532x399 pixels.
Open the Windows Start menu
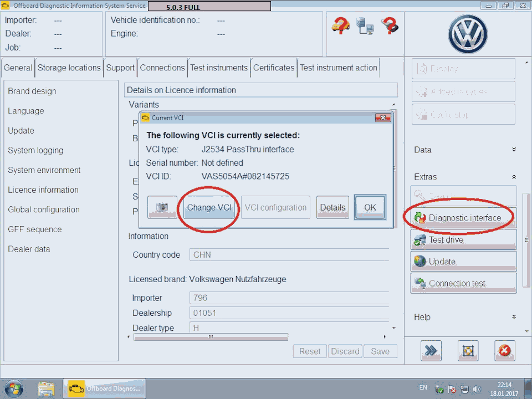13,388
